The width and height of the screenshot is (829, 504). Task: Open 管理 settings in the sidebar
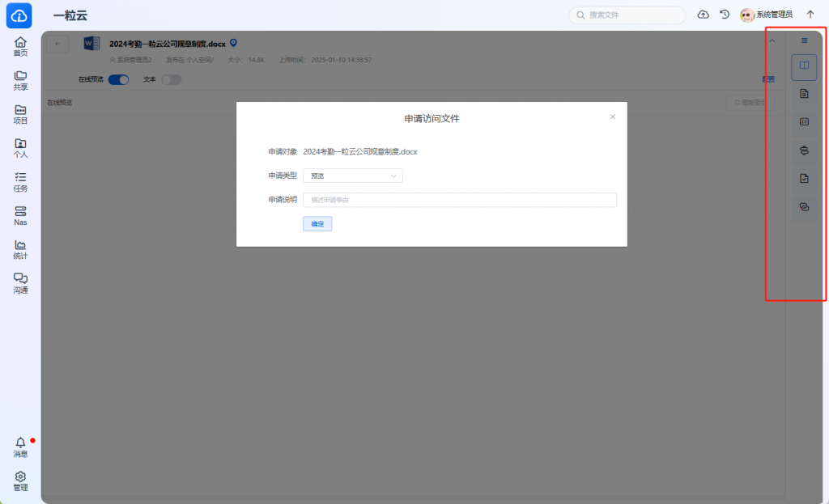coord(20,481)
